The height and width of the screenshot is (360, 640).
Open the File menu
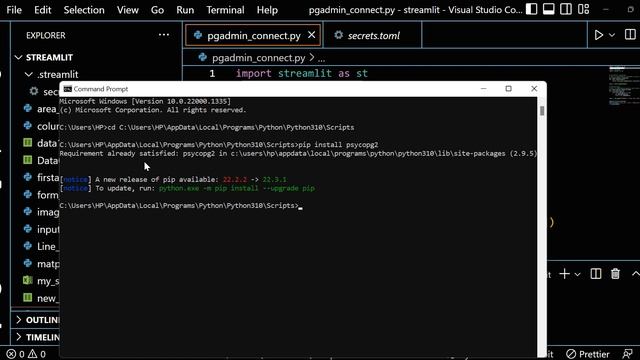[x=14, y=10]
